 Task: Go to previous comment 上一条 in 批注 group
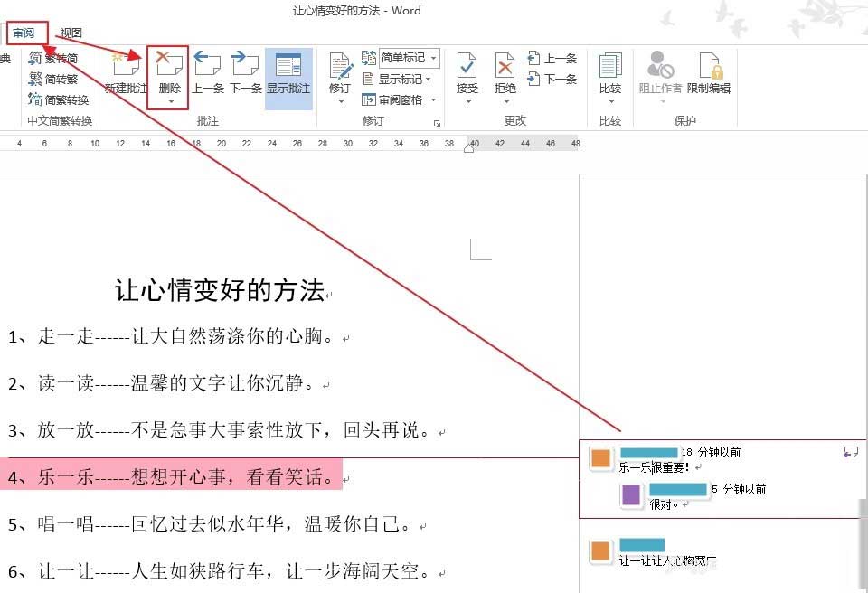(208, 72)
